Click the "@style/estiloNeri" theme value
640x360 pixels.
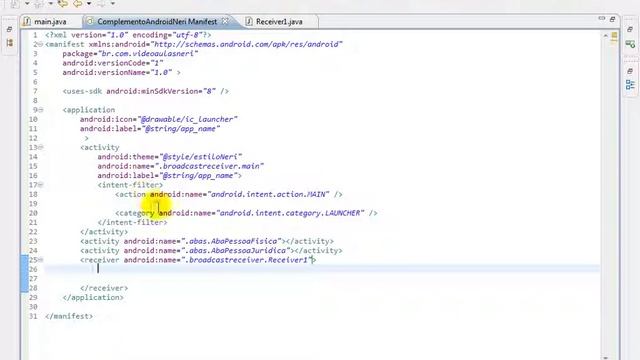[200, 157]
